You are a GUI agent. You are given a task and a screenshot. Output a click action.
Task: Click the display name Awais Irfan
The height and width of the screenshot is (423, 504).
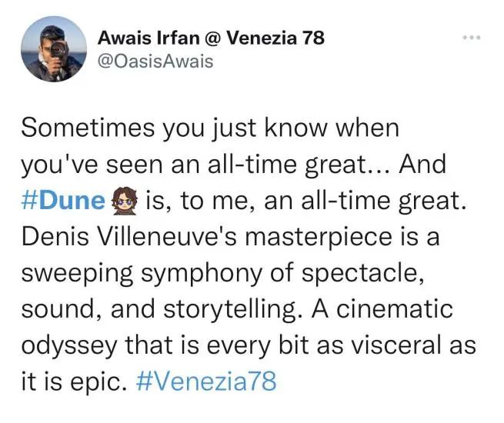click(149, 38)
